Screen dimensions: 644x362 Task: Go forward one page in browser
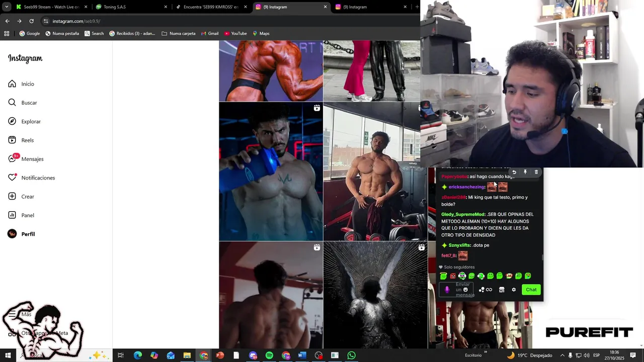click(x=19, y=21)
